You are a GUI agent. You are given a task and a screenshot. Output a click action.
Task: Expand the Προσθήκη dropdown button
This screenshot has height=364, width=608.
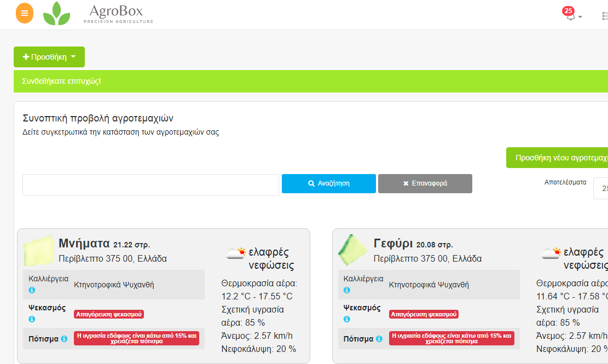pyautogui.click(x=49, y=57)
